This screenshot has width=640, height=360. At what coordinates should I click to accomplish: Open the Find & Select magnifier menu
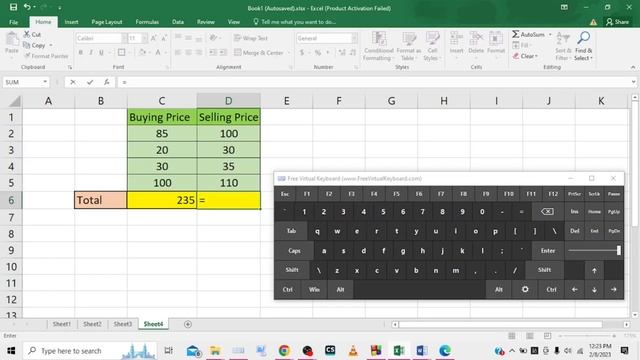583,46
